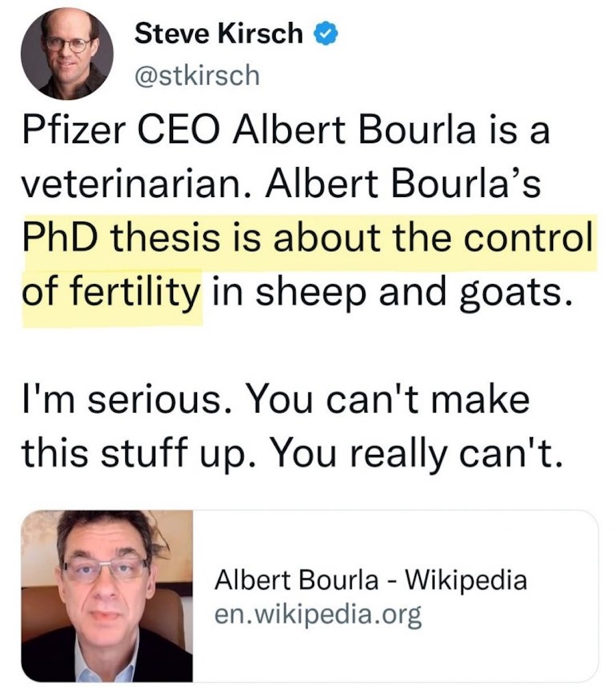Click the sentence 'I'm serious.'
Image resolution: width=616 pixels, height=687 pixels.
[x=123, y=399]
